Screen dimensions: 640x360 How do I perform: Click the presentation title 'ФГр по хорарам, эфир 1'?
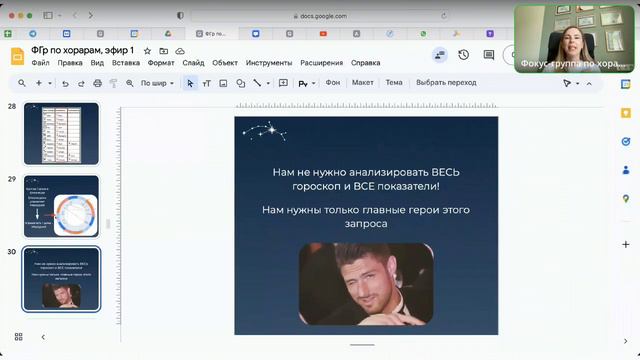pyautogui.click(x=82, y=50)
